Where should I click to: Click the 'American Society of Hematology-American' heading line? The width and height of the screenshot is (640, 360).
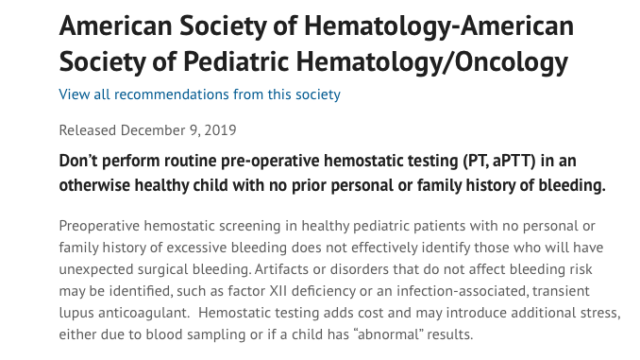click(x=316, y=26)
